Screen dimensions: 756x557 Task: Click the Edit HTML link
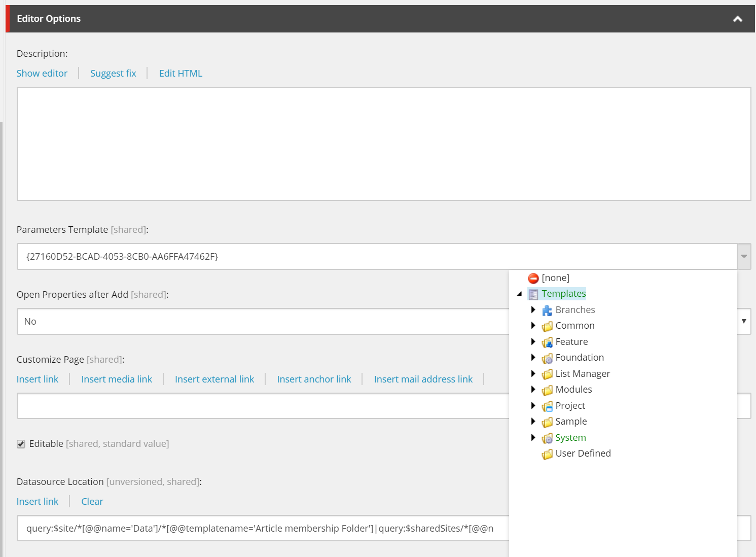coord(181,74)
